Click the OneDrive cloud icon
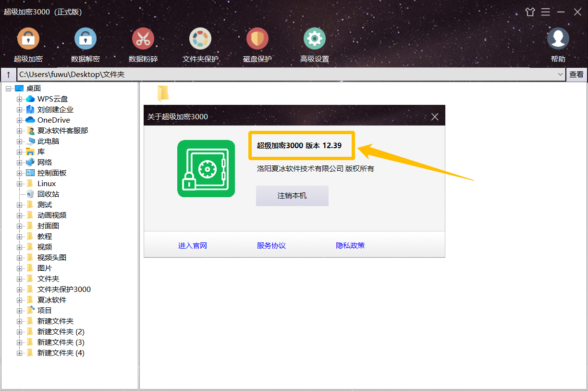Image resolution: width=588 pixels, height=391 pixels. click(30, 120)
